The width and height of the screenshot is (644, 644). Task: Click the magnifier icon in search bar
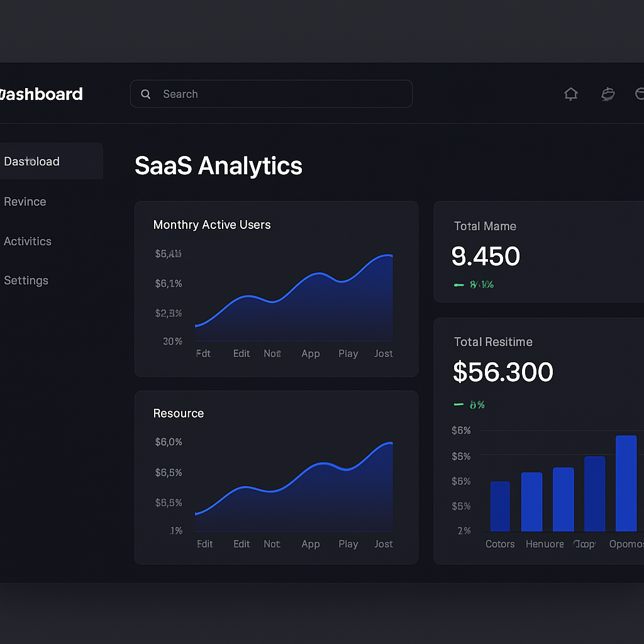(x=145, y=94)
